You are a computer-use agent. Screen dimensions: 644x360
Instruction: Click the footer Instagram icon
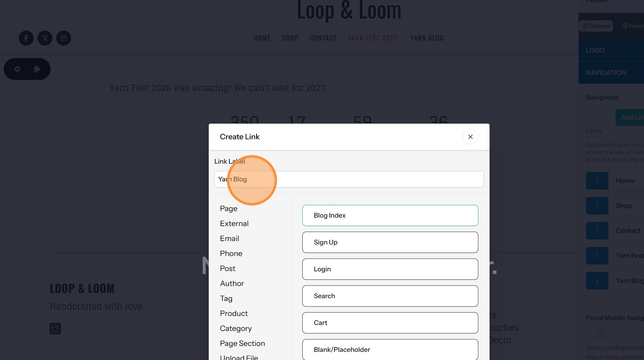coord(55,328)
